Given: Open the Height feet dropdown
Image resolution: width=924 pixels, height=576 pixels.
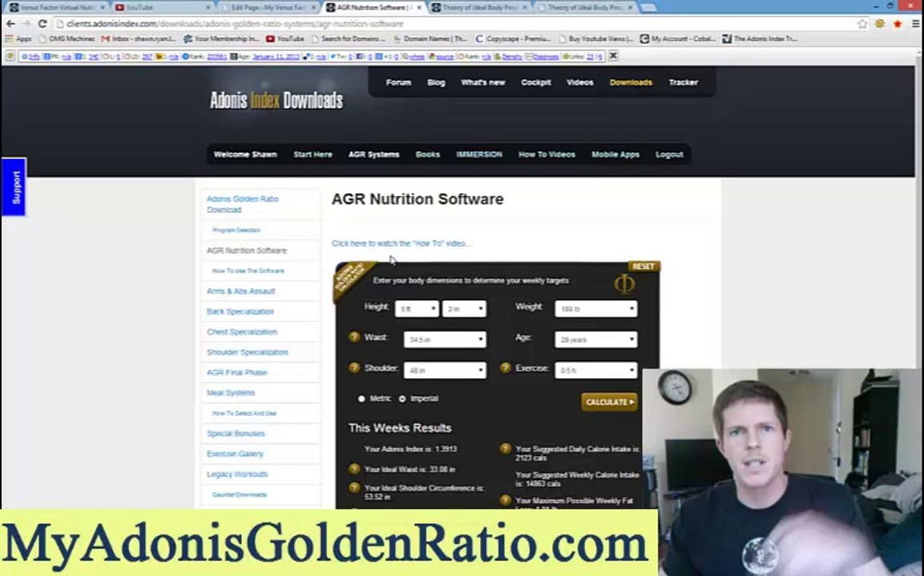Looking at the screenshot, I should (x=417, y=309).
